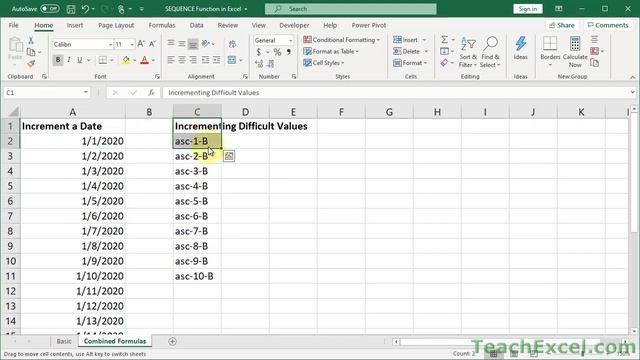Click column header G
The height and width of the screenshot is (360, 640).
[389, 112]
